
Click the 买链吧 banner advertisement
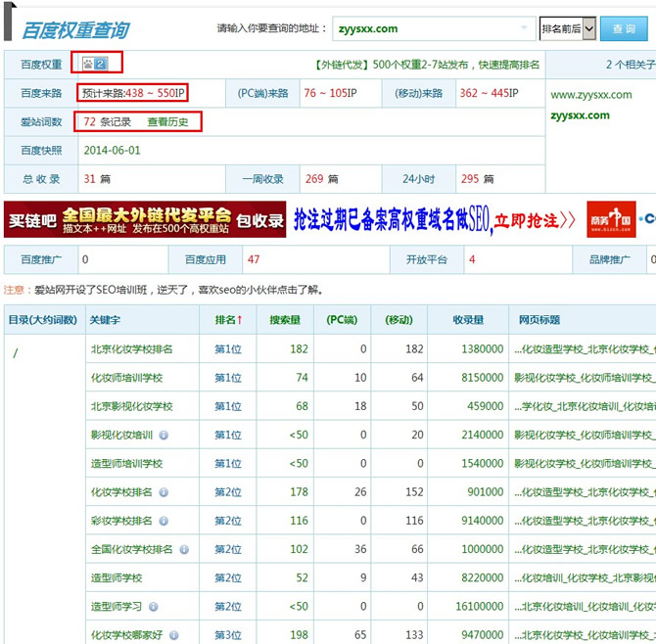(144, 220)
